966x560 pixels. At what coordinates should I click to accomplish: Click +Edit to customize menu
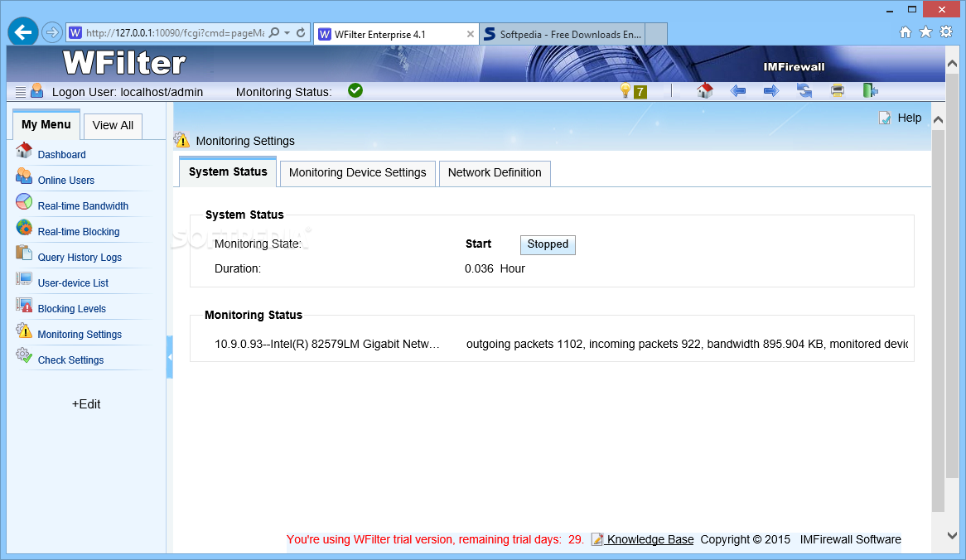(x=86, y=404)
